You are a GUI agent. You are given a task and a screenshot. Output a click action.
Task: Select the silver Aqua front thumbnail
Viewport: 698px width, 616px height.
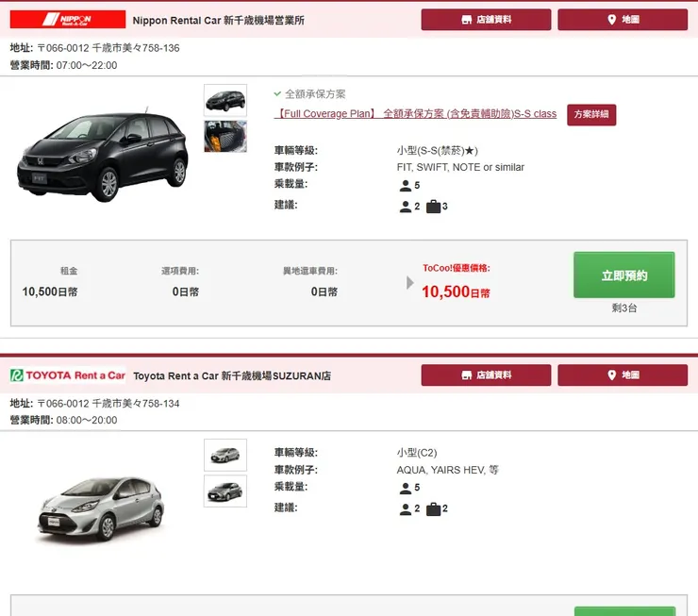pos(225,455)
